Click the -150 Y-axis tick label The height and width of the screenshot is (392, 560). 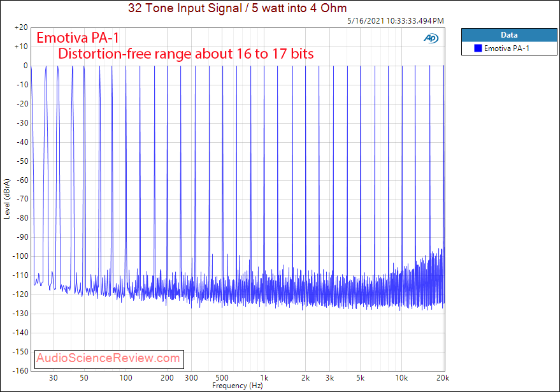point(20,352)
